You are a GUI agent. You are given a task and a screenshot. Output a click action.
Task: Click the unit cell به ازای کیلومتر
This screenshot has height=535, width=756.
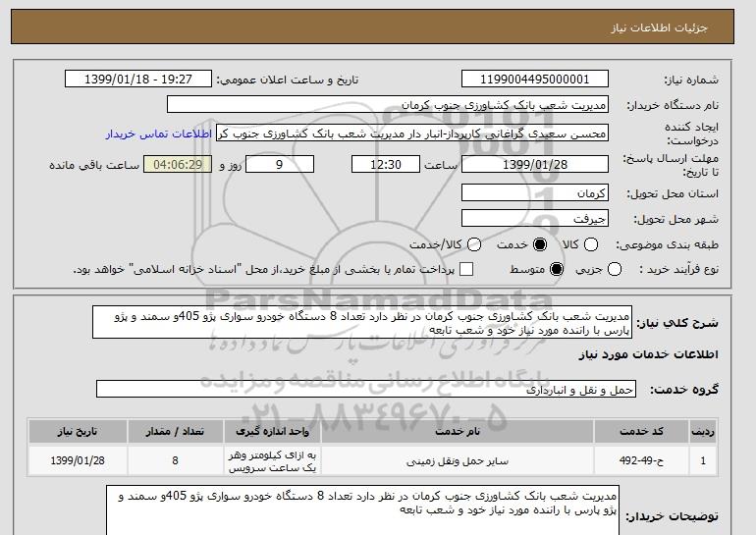pyautogui.click(x=272, y=460)
